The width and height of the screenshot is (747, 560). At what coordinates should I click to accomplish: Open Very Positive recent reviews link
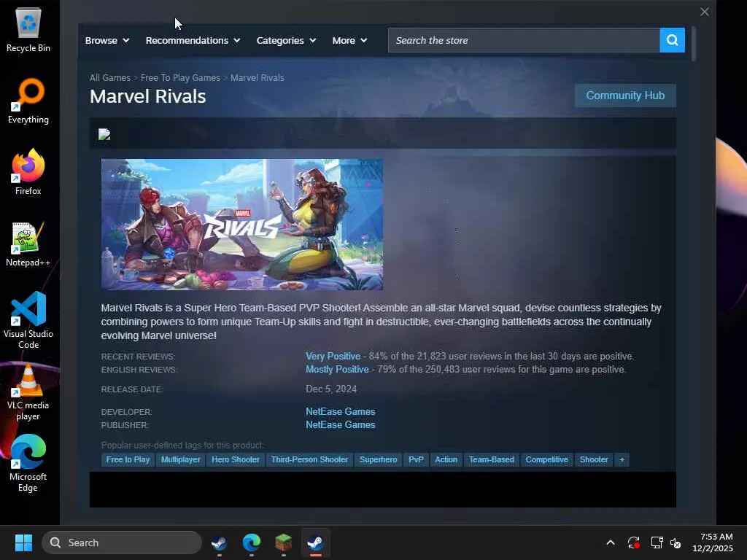(333, 356)
